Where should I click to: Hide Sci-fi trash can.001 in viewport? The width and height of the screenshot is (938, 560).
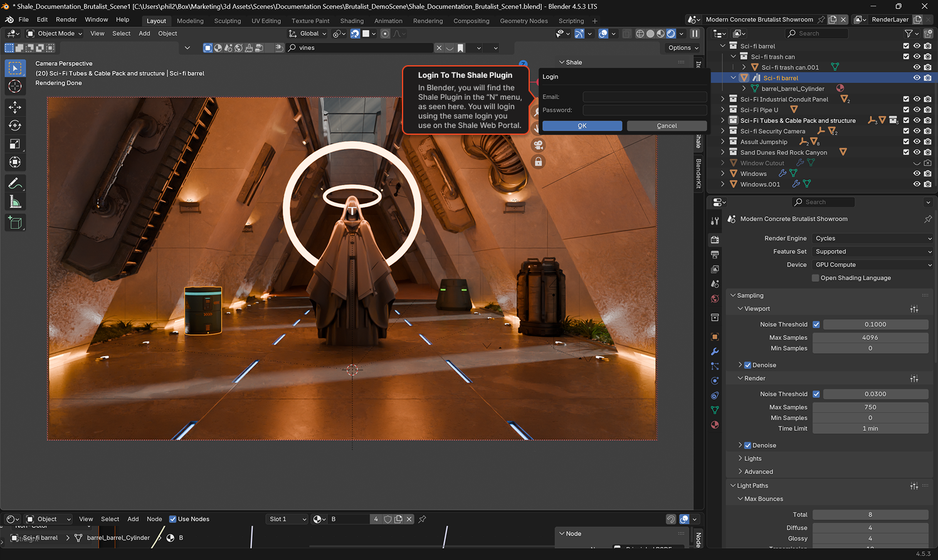(x=917, y=67)
